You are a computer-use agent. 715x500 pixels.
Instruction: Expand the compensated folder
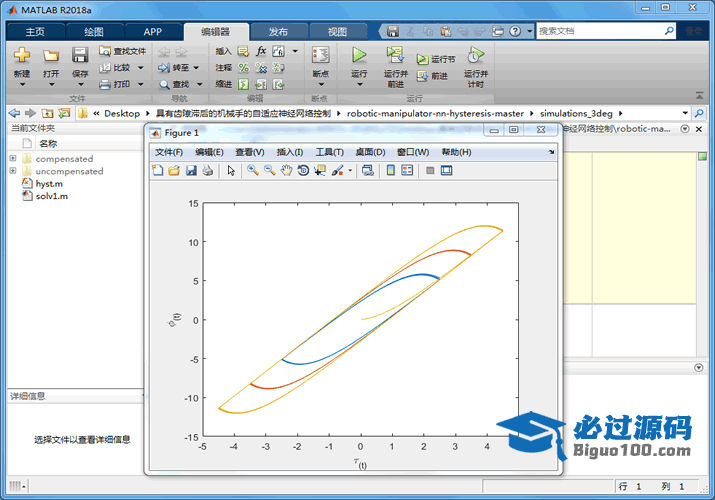point(13,158)
